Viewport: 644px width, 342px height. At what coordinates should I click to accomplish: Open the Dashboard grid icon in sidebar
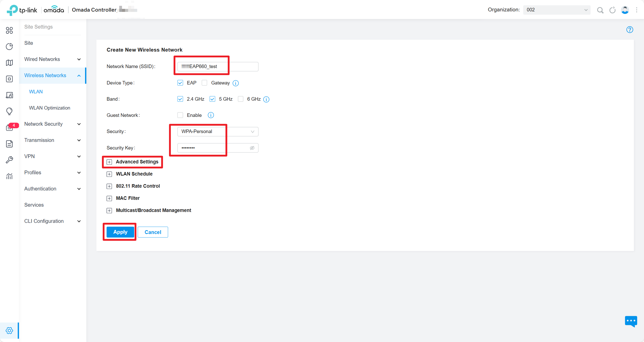pos(9,30)
